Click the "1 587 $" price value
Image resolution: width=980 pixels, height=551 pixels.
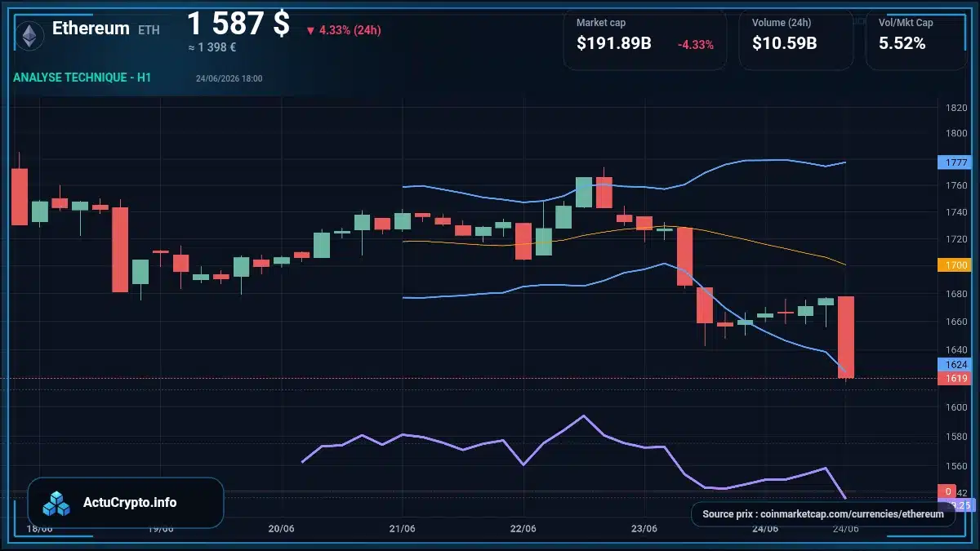point(238,24)
